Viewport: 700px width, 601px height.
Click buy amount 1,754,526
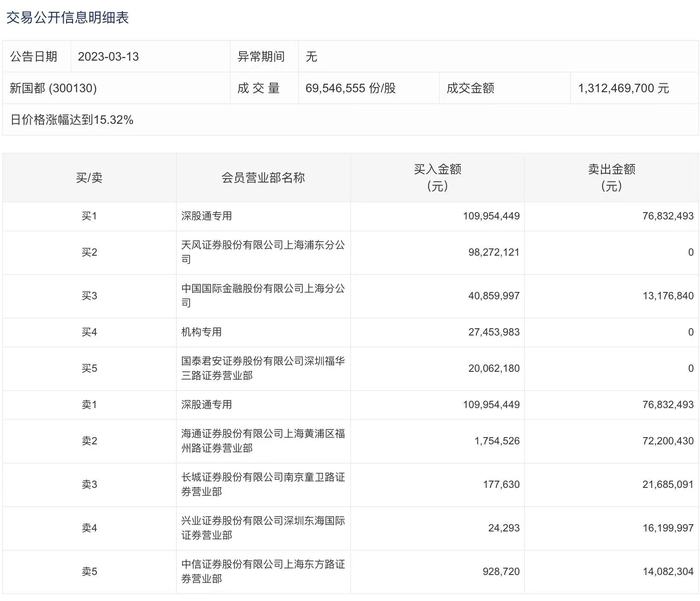pyautogui.click(x=497, y=441)
